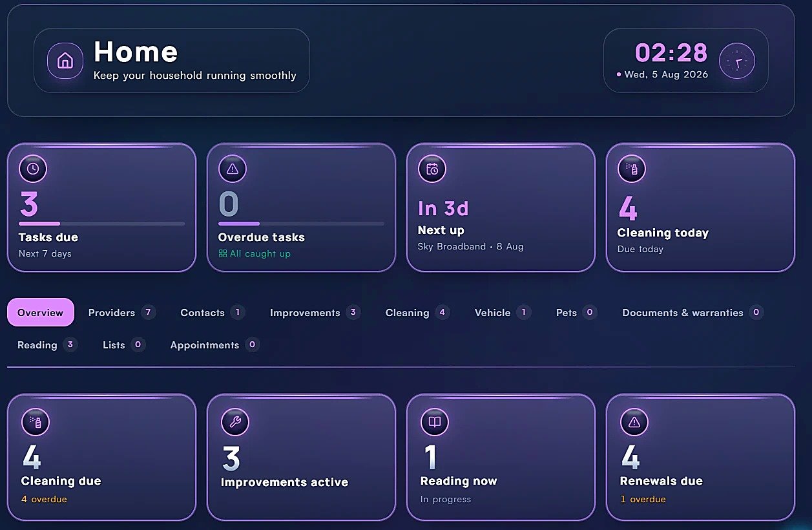Click 'In progress' on Reading now card

tap(446, 500)
